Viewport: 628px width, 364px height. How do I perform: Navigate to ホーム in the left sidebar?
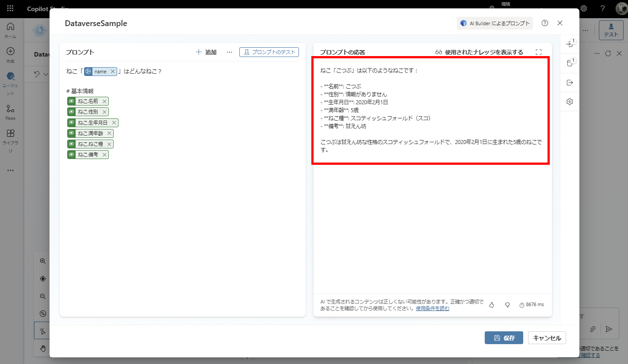point(11,31)
